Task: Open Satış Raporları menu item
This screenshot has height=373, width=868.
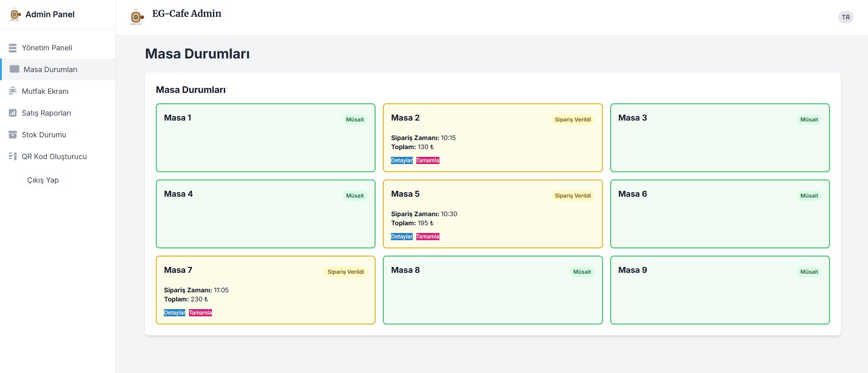Action: click(46, 113)
